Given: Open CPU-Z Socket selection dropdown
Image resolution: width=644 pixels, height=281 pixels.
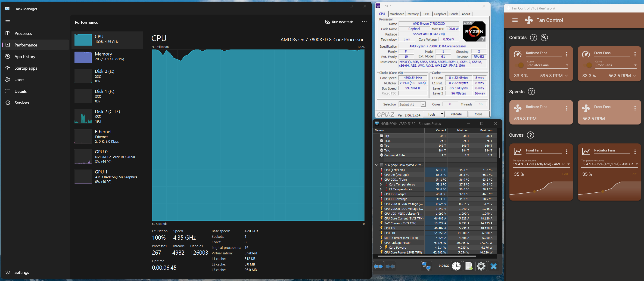Looking at the screenshot, I should [423, 104].
